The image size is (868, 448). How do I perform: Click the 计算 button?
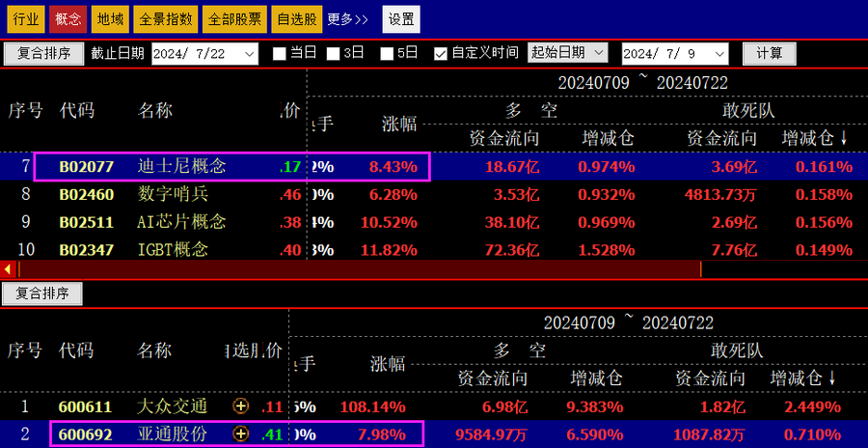coord(770,54)
